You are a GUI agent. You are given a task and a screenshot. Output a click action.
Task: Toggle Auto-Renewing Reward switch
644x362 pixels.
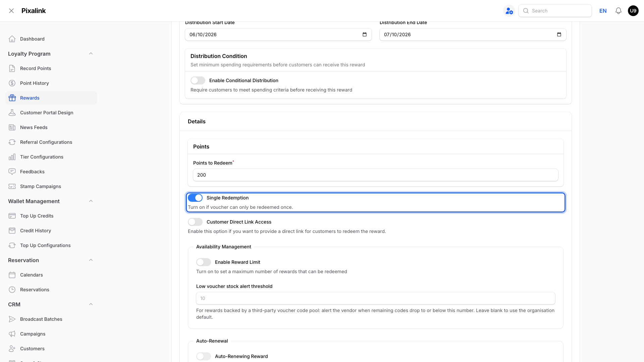(204, 356)
